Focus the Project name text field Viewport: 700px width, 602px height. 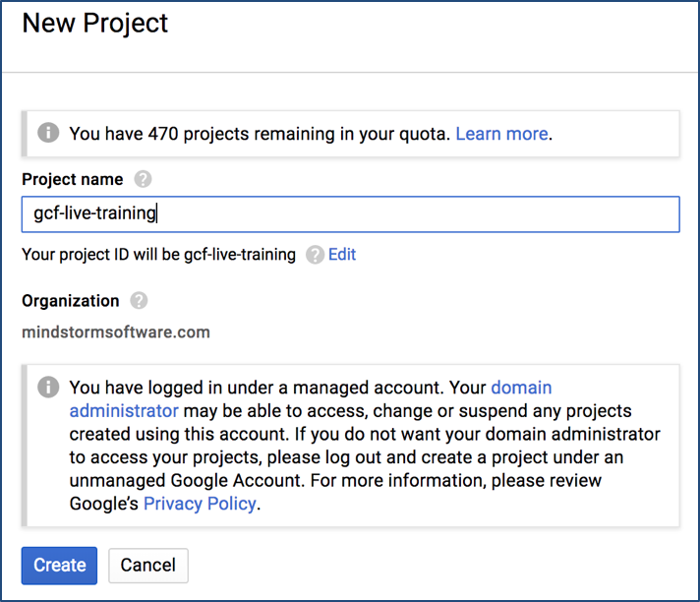(x=350, y=214)
